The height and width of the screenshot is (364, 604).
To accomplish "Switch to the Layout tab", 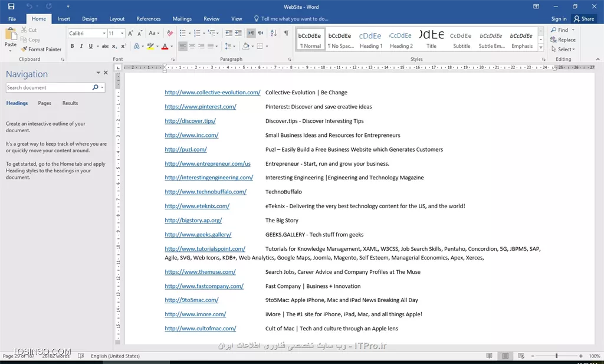I will (x=117, y=19).
